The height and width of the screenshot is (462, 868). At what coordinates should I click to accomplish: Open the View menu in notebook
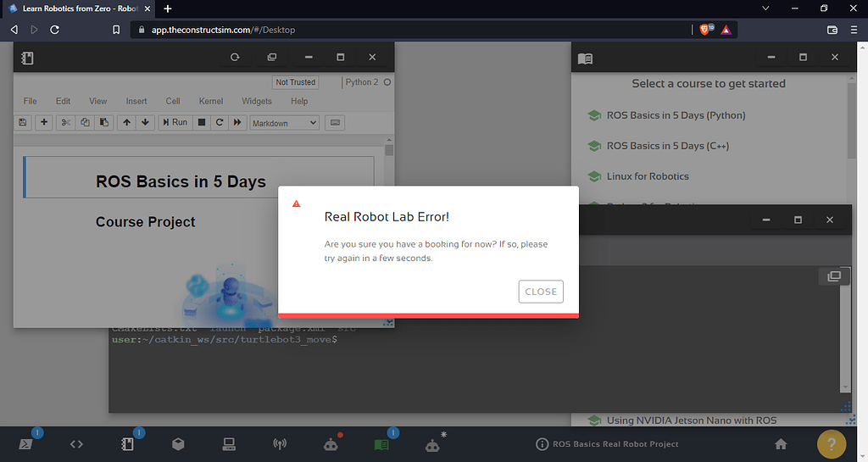(x=98, y=101)
